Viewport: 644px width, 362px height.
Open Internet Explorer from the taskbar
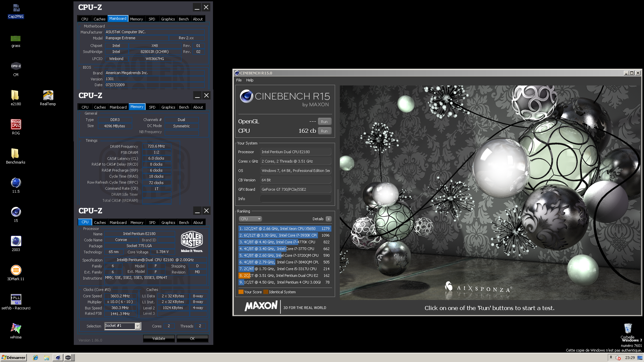point(36,358)
